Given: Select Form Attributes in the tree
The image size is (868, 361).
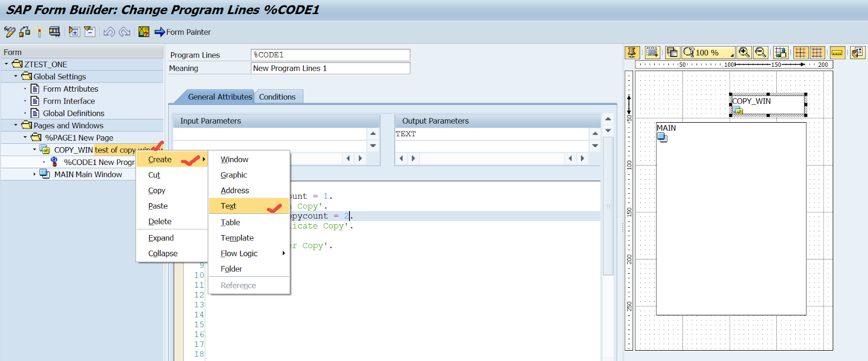Looking at the screenshot, I should 71,89.
